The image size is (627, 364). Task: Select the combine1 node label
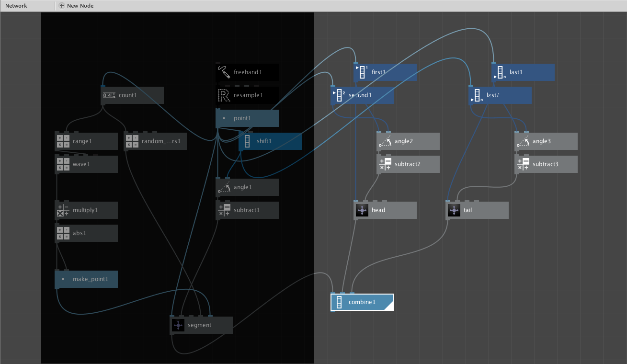tap(362, 302)
